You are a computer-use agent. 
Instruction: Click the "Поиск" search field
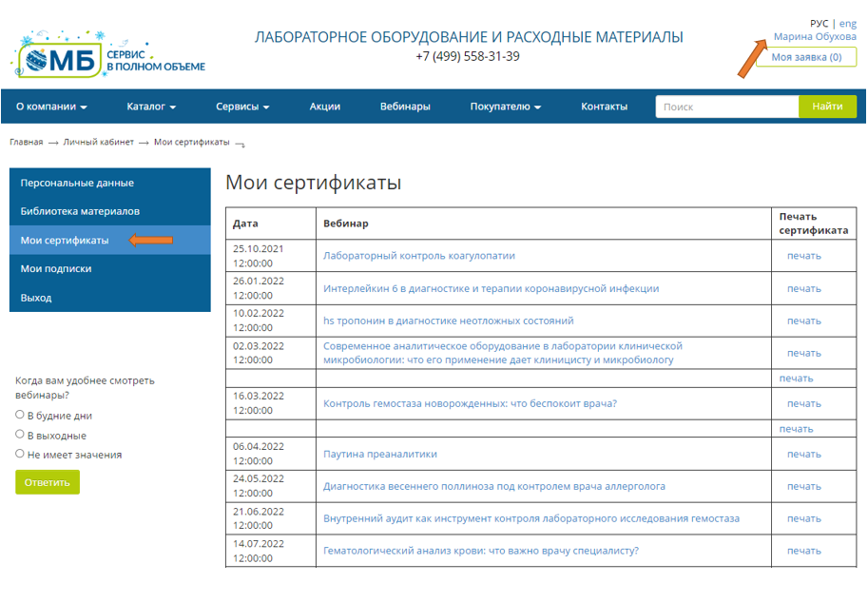pyautogui.click(x=726, y=107)
